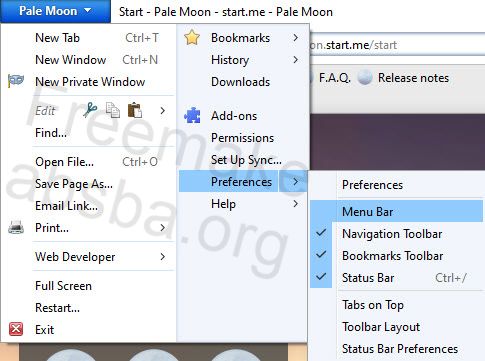This screenshot has height=361, width=485.
Task: Toggle the Menu Bar option
Action: pos(396,212)
